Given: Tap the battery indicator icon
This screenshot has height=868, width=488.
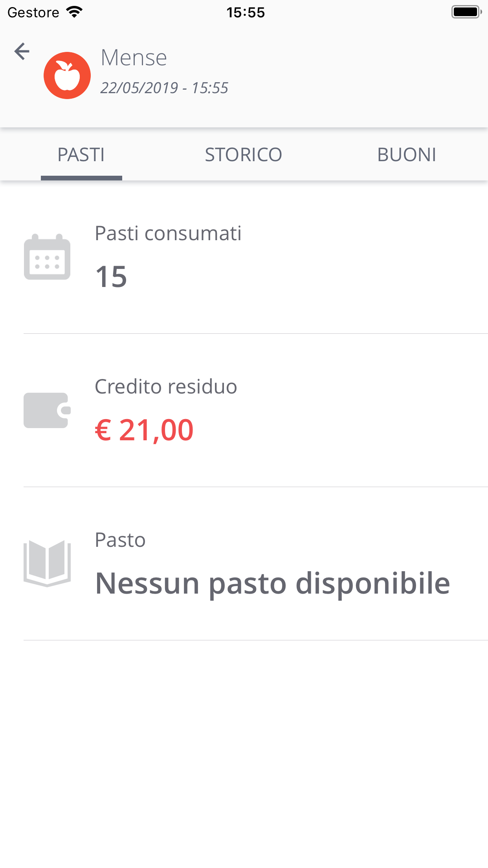Looking at the screenshot, I should (x=466, y=12).
